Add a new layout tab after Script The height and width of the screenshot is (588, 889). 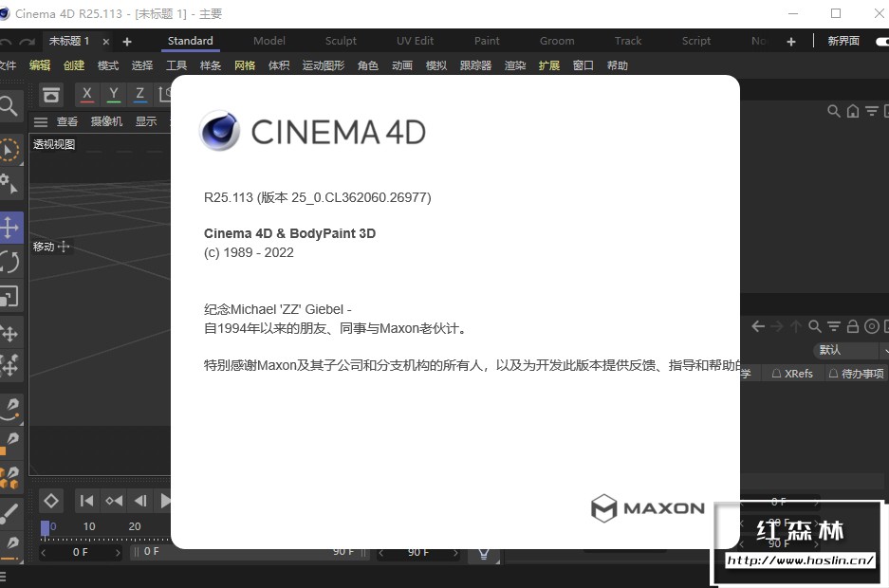[791, 42]
